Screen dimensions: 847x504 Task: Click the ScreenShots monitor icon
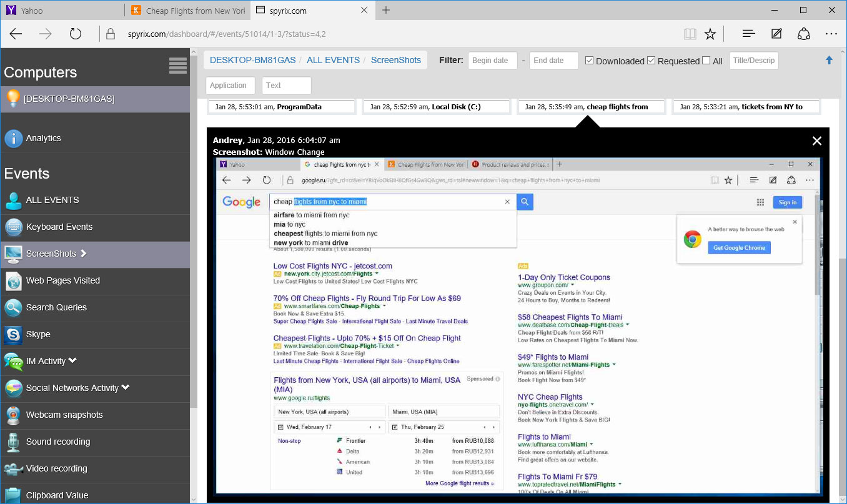click(x=13, y=254)
